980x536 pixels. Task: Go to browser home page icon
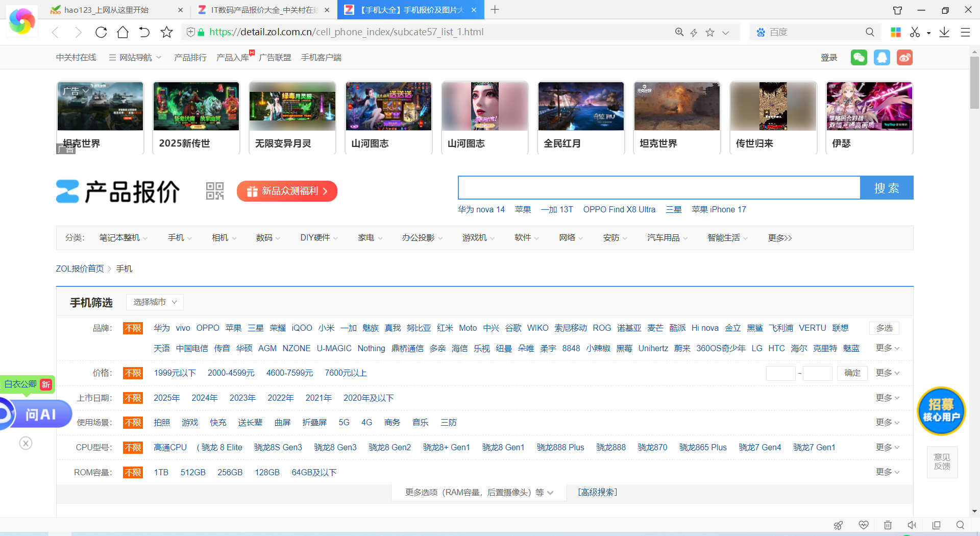pos(122,32)
